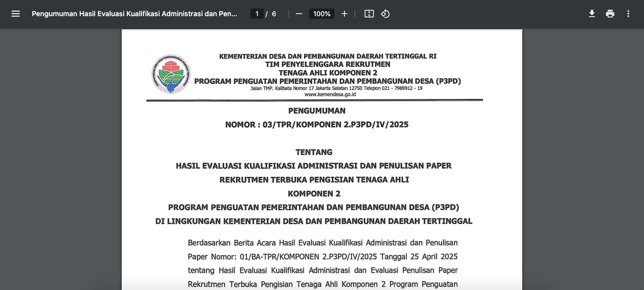This screenshot has width=644, height=290.
Task: Download the PDF file
Action: point(592,14)
